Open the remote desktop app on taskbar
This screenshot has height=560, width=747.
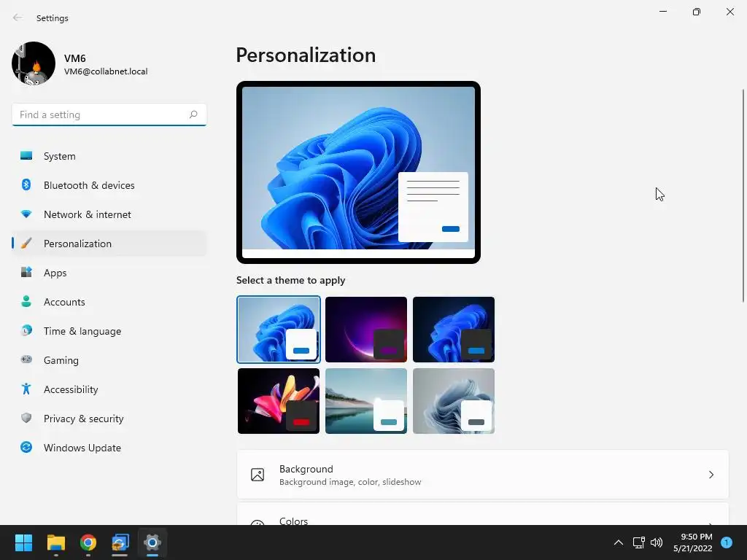coord(120,542)
